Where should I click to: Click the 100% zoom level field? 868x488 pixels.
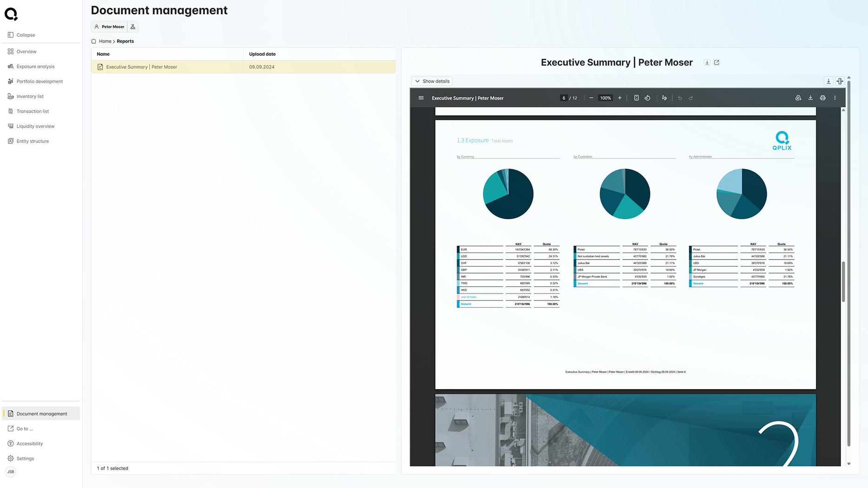(605, 98)
